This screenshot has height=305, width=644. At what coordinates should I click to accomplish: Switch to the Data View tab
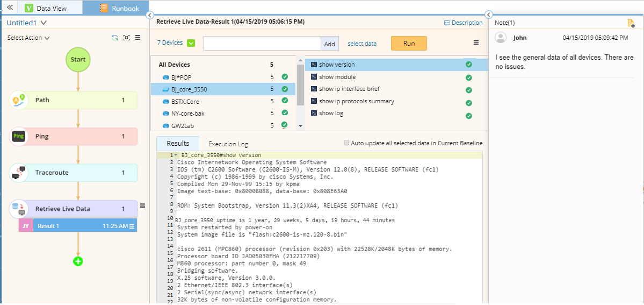(46, 8)
